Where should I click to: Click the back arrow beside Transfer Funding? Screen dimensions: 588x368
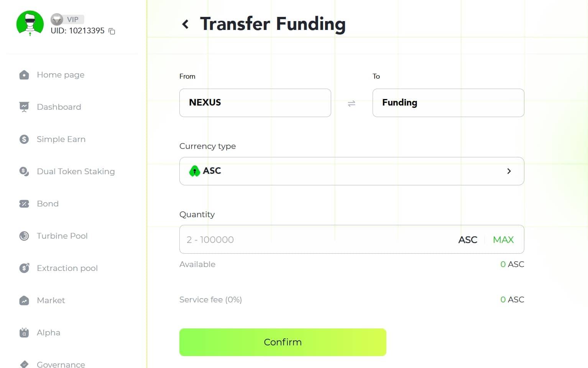pyautogui.click(x=186, y=24)
